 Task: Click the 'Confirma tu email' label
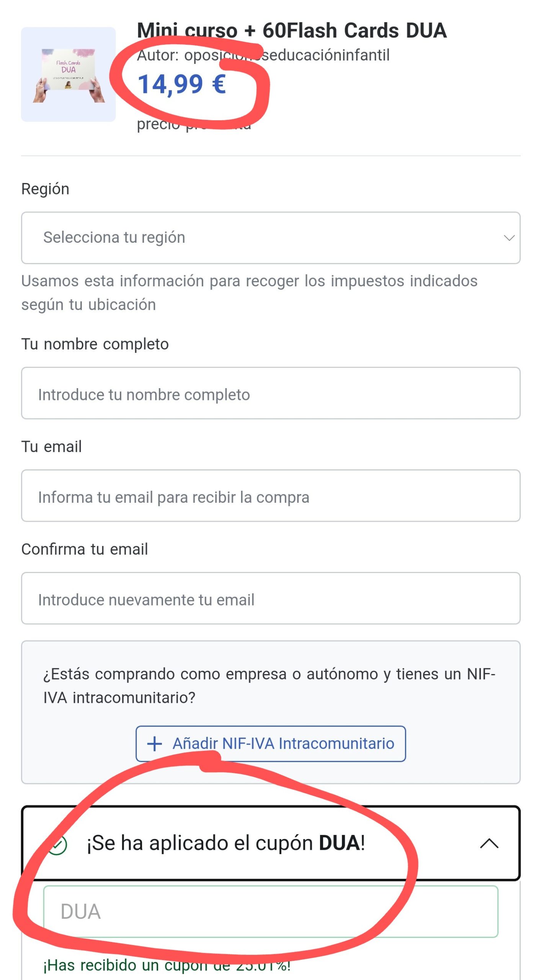pos(85,549)
